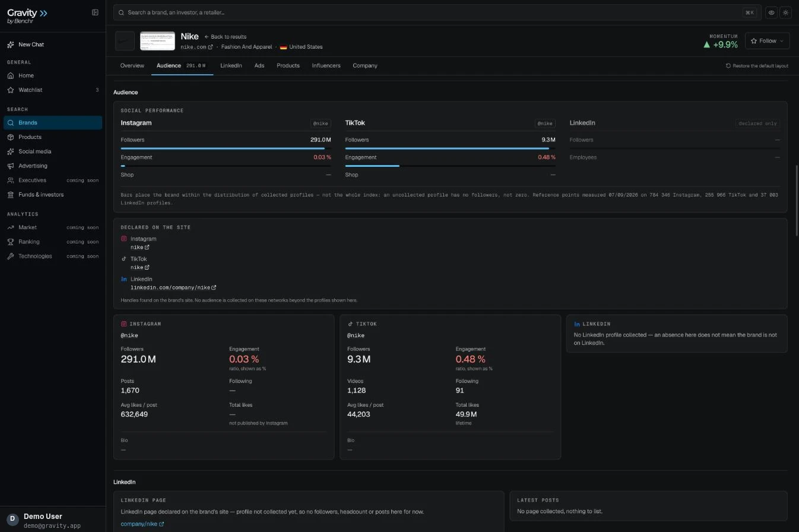Open the Demo User account menu
The height and width of the screenshot is (532, 799).
(53, 520)
